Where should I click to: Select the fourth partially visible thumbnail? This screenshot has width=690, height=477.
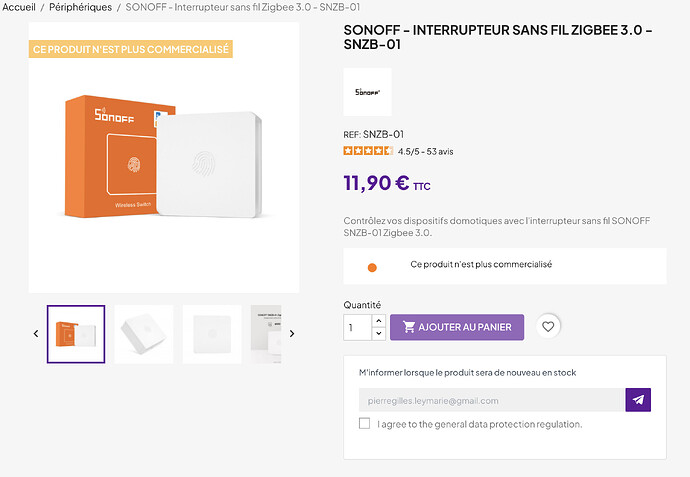266,334
